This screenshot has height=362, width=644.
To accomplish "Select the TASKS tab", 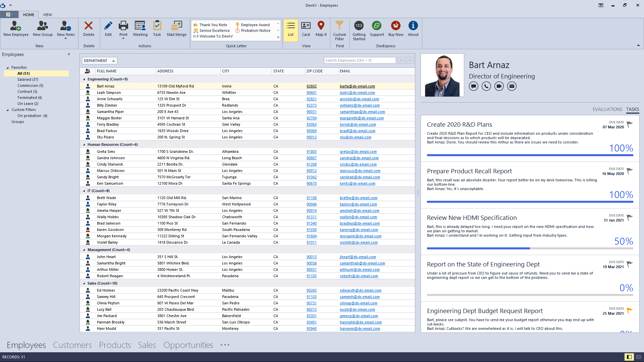I will [x=633, y=110].
